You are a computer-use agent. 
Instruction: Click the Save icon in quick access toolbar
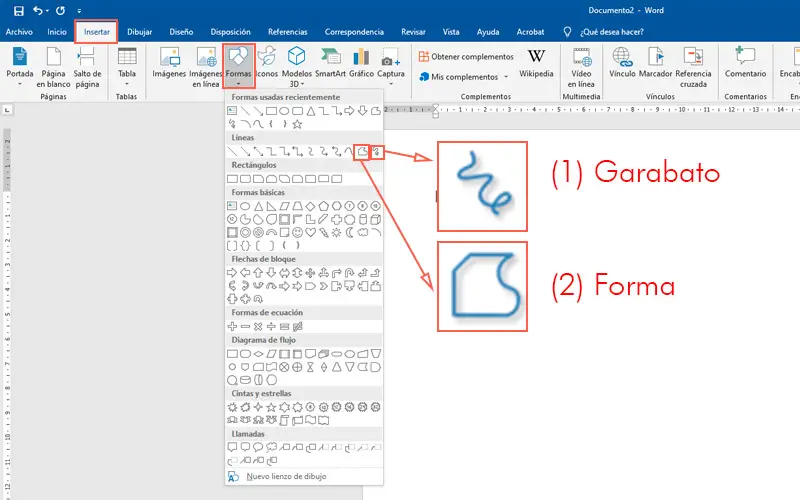tap(19, 11)
